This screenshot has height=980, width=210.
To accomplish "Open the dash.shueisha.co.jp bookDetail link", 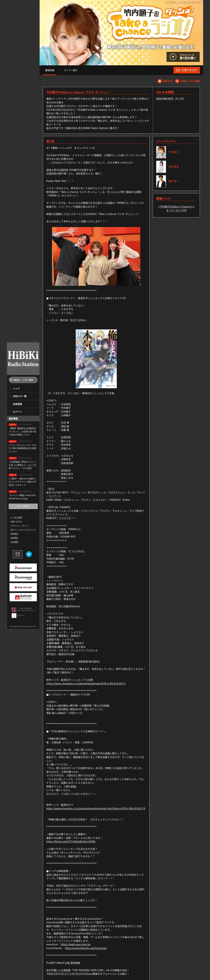I will tap(86, 684).
